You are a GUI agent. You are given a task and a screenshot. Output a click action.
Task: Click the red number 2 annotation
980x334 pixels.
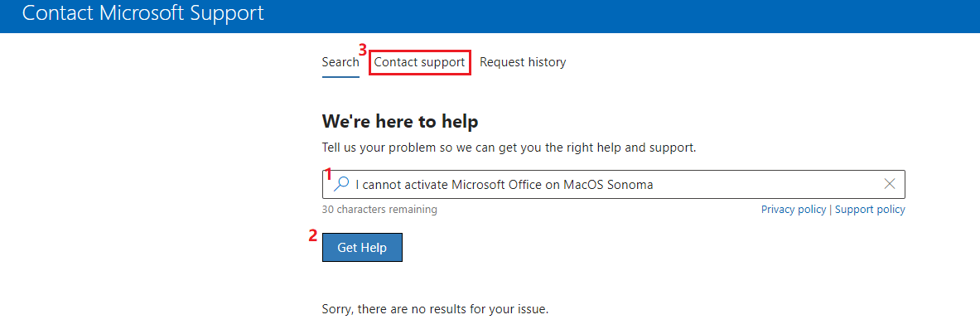(x=313, y=236)
